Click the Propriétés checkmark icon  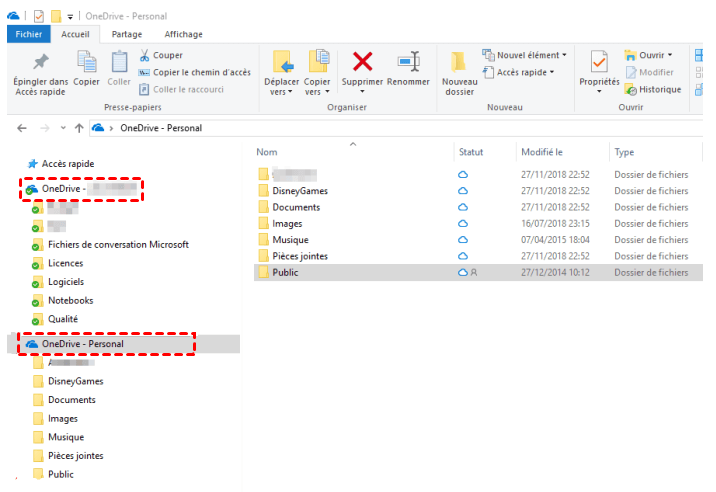pos(599,62)
